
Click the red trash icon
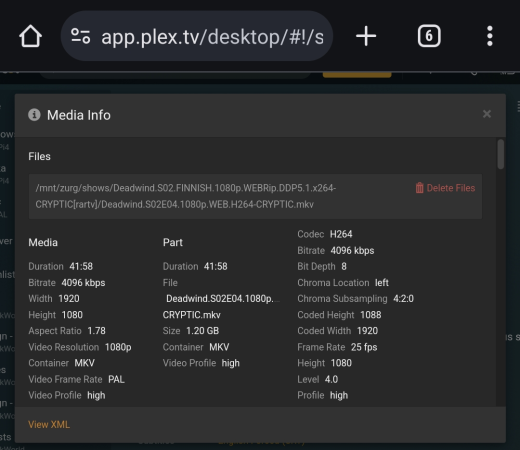[x=419, y=188]
